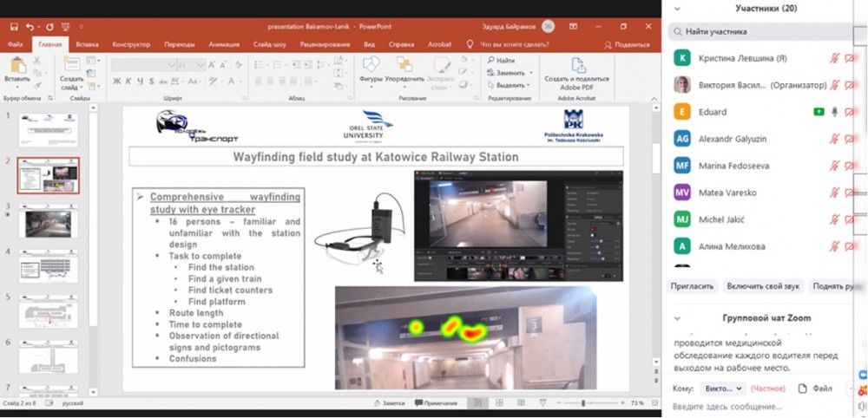The image size is (868, 418).
Task: Select slide 3 thumbnail in slide panel
Action: pos(48,220)
